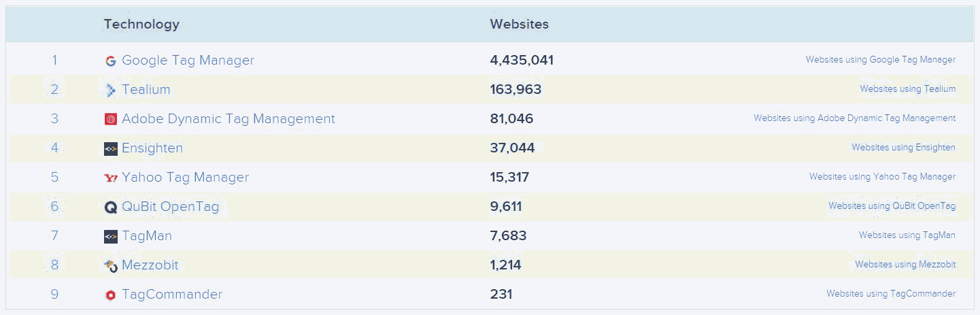Click the Websites column header
This screenshot has width=980, height=315.
pos(520,24)
